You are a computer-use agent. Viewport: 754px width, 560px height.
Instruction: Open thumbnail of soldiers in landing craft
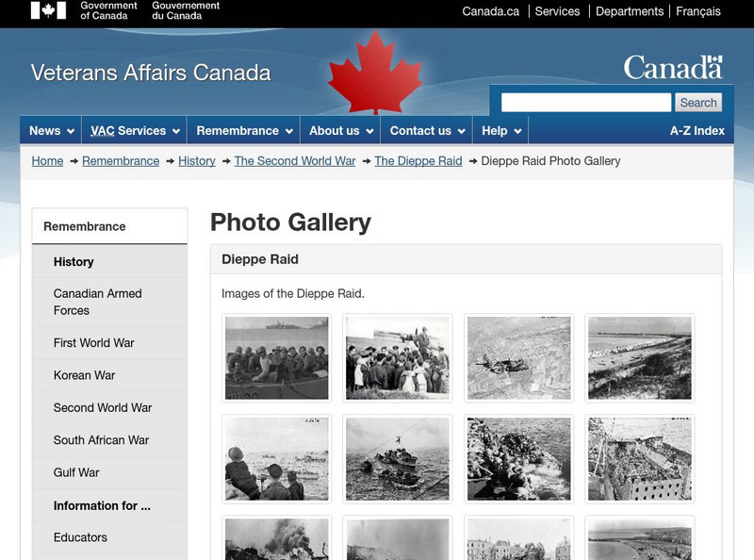(x=277, y=357)
